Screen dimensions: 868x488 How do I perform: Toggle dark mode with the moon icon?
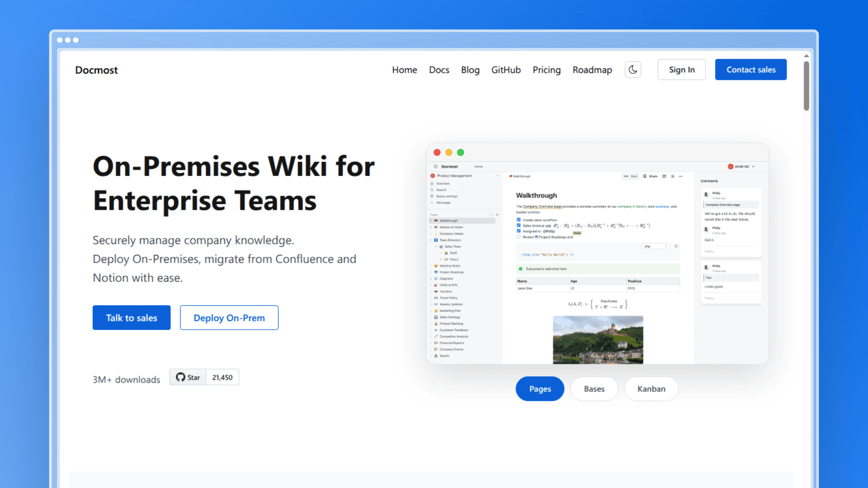coord(633,69)
